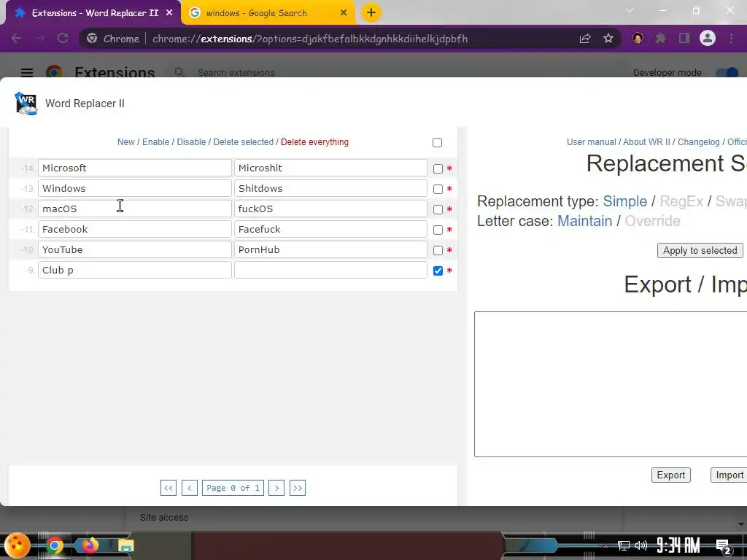Click the Export button
The image size is (747, 560).
[x=671, y=475]
